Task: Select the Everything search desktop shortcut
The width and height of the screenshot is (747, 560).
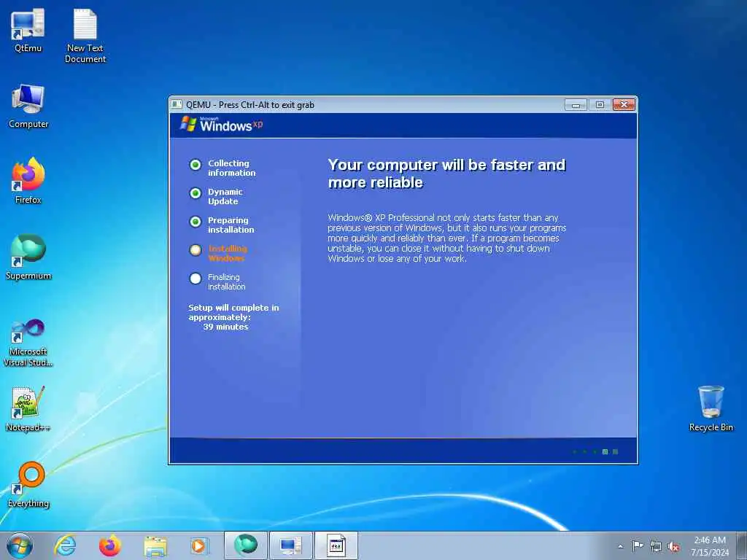Action: pos(28,485)
